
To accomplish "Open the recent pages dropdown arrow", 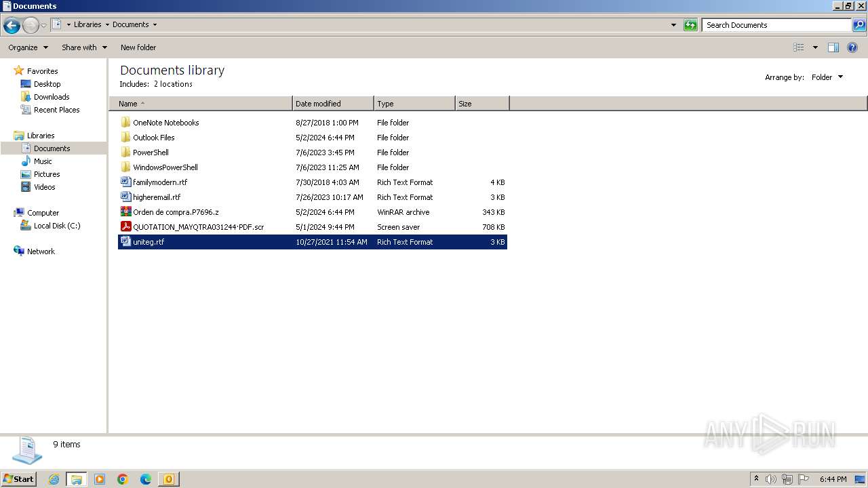I will [x=43, y=26].
